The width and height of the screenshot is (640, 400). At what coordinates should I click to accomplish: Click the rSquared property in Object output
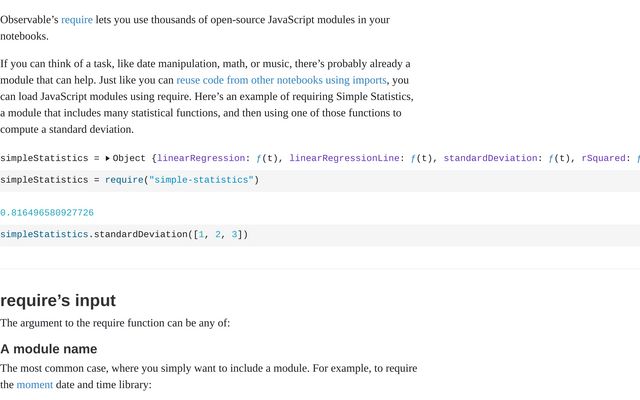click(x=603, y=158)
